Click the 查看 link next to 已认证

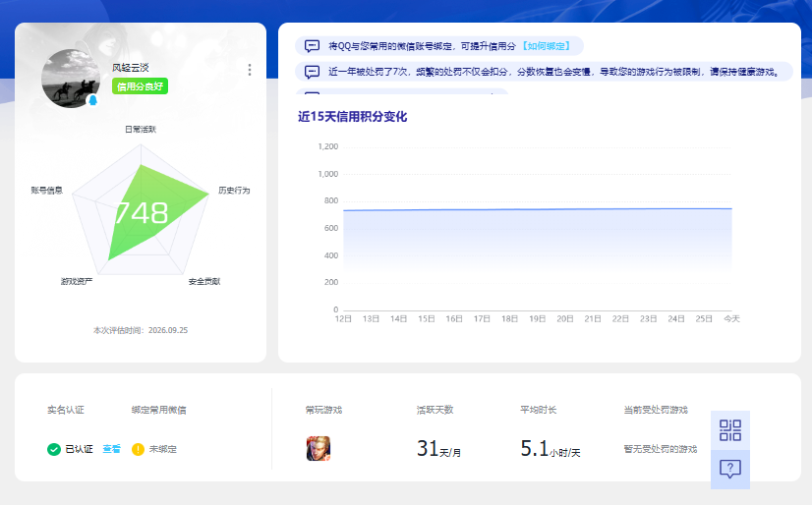tap(111, 449)
